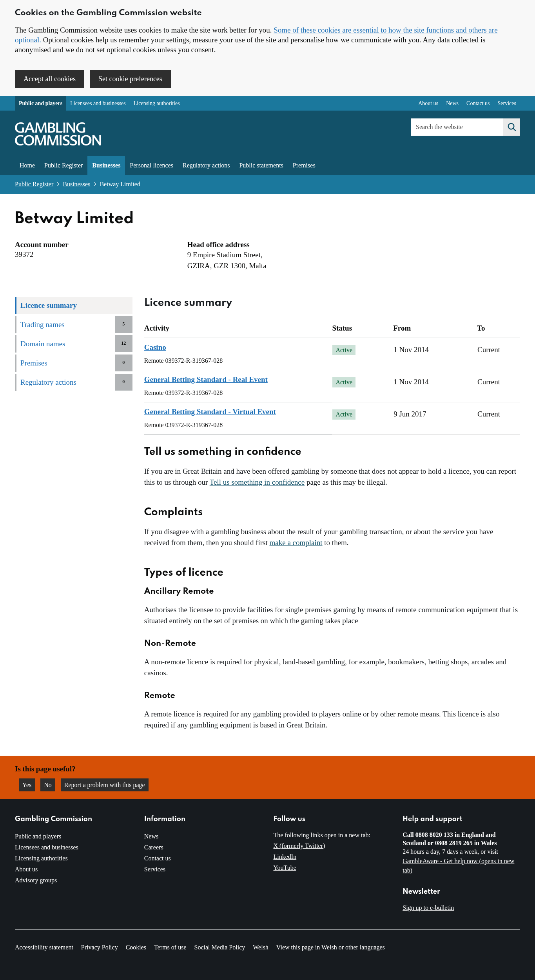535x980 pixels.
Task: Go to Home in main navigation
Action: [27, 165]
